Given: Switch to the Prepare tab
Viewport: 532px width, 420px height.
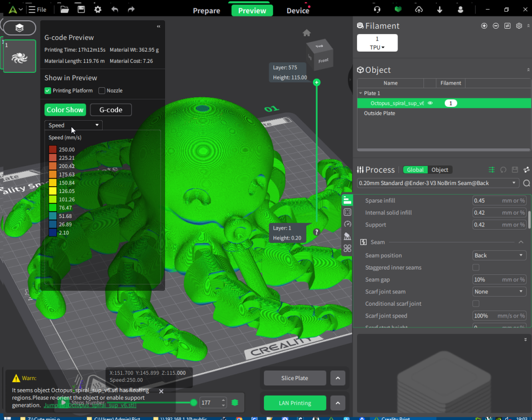Looking at the screenshot, I should pyautogui.click(x=206, y=11).
